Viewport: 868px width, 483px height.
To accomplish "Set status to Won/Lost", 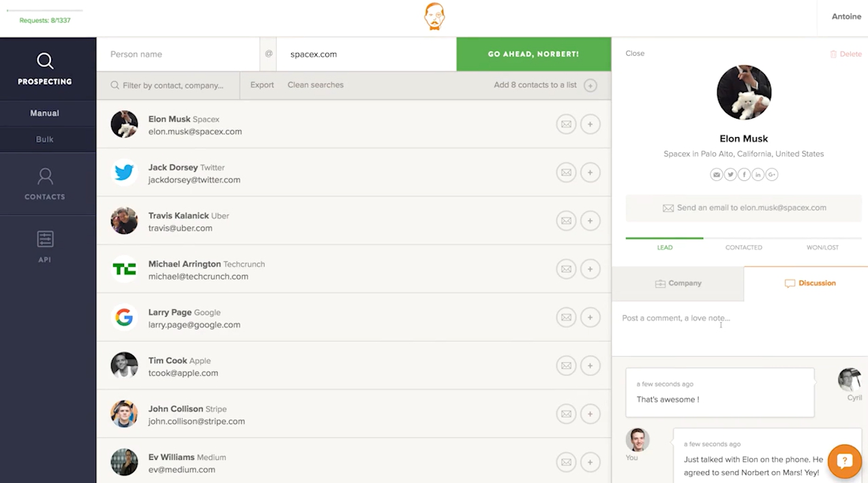I will [823, 248].
